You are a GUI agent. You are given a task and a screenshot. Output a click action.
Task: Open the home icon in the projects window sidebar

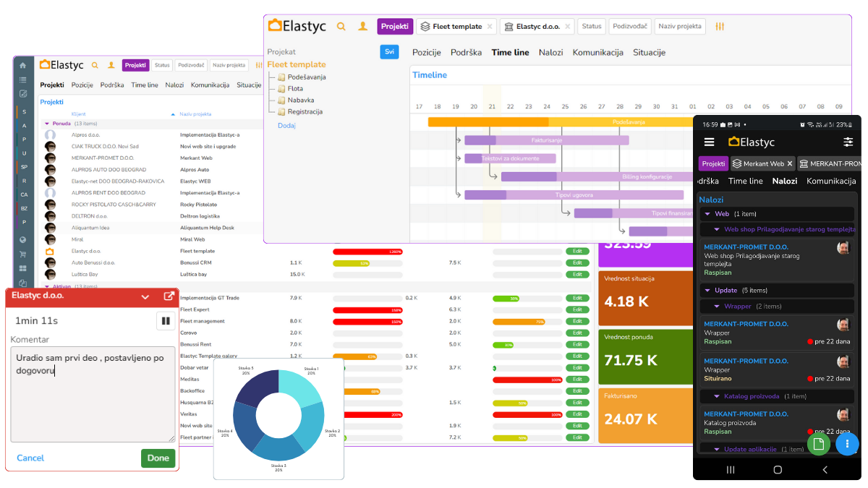tap(23, 65)
